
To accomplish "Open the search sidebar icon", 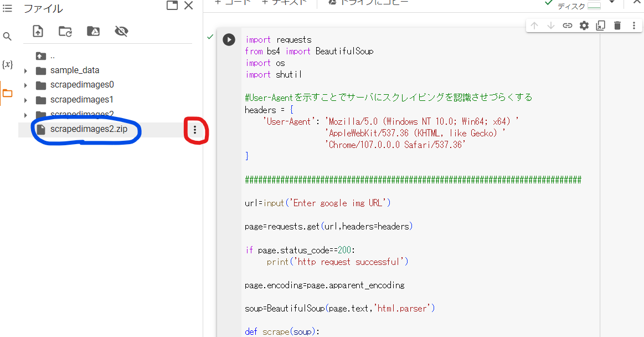I will (x=7, y=37).
